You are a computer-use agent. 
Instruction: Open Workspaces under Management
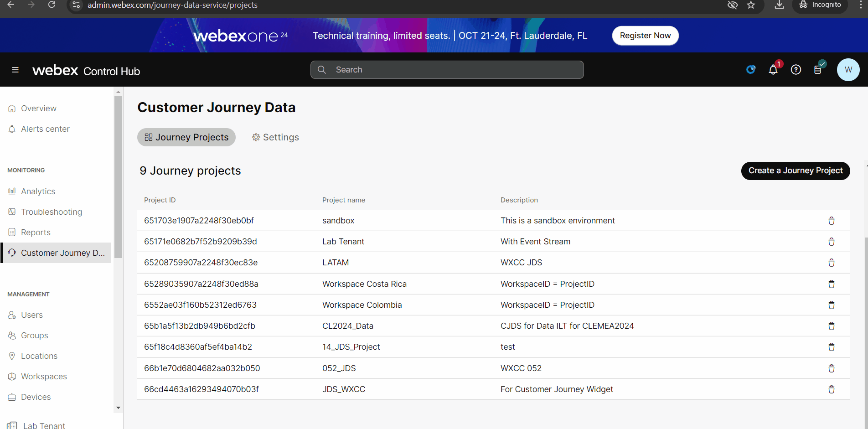point(44,377)
